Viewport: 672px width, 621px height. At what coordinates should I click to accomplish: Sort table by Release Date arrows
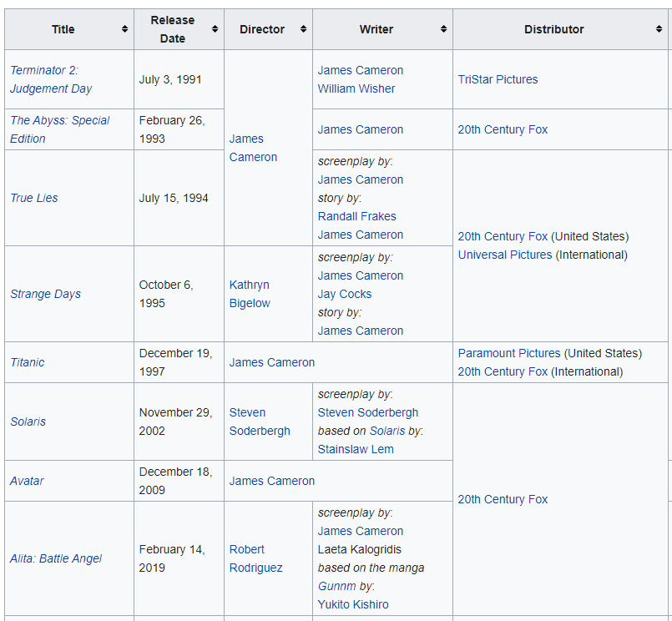click(215, 29)
